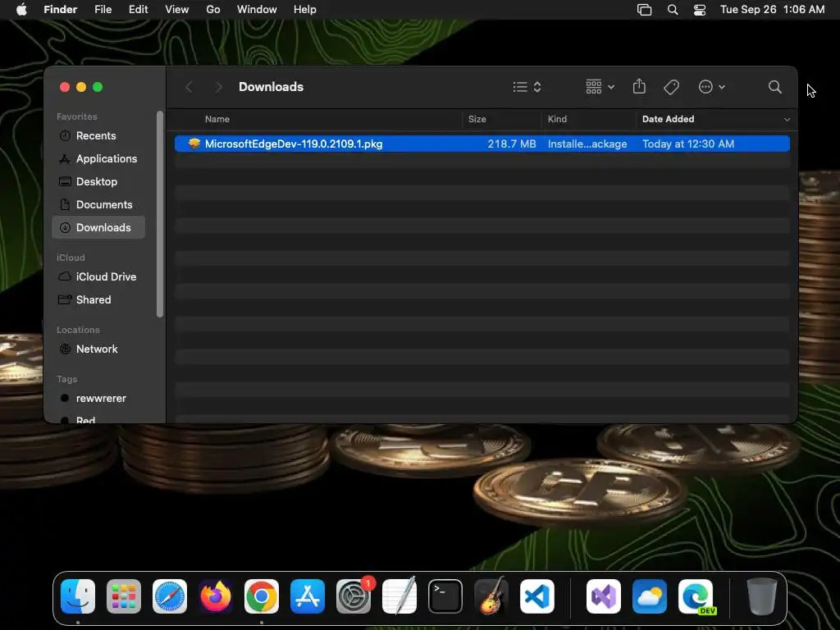Screen dimensions: 840x630
Task: Launch Visual Studio Code from the Dock
Action: tap(537, 596)
